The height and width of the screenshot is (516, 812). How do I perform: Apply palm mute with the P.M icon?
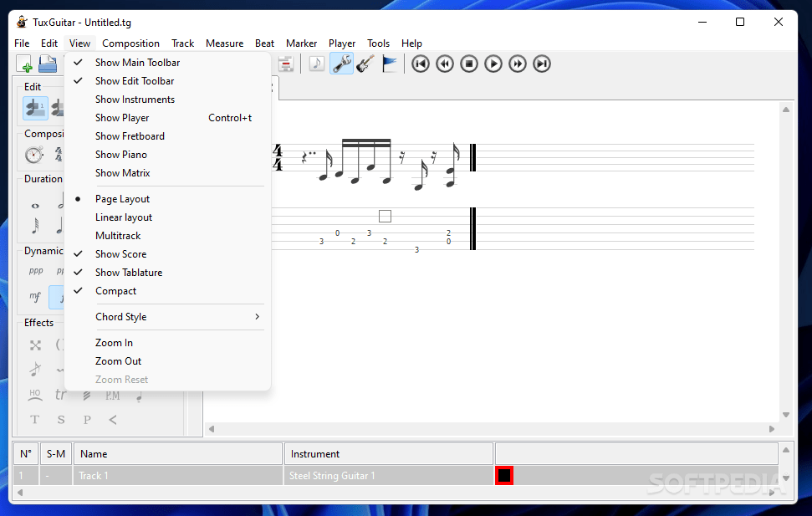(112, 396)
